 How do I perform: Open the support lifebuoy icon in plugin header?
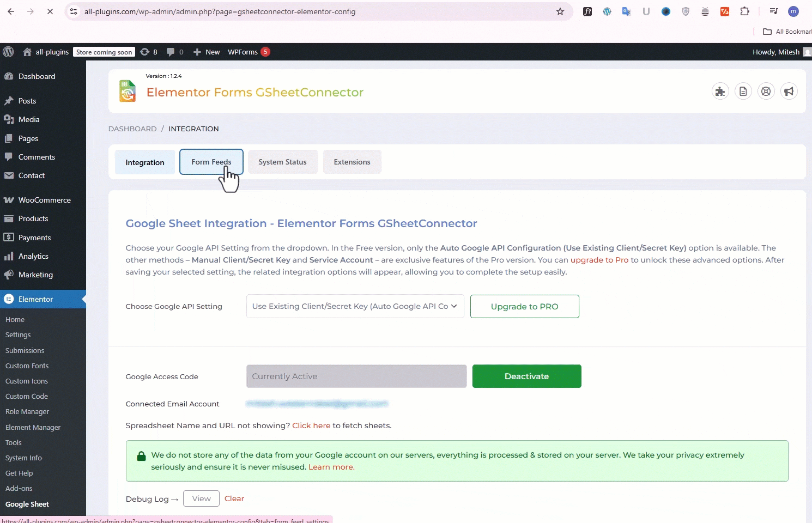(766, 92)
